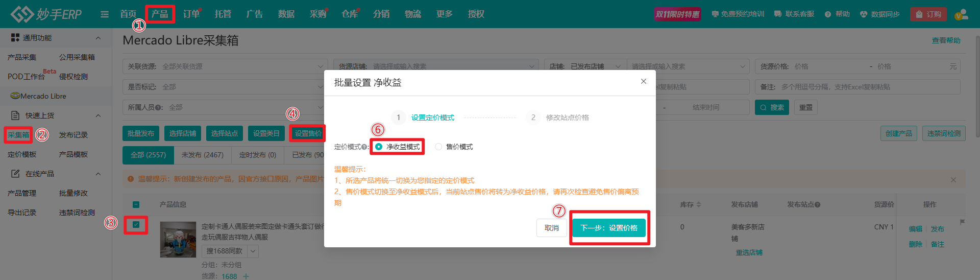
Task: Uncheck the first product row checkbox
Action: coord(136,224)
